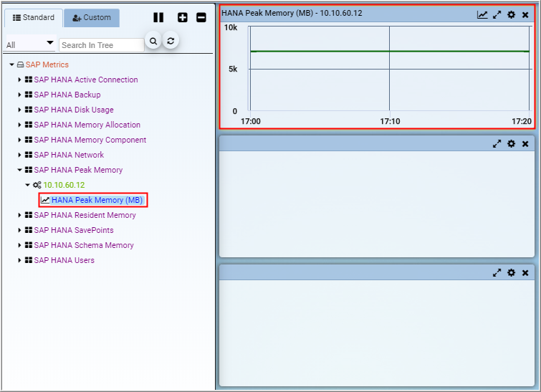Expand SAP HANA SavePoints node arrow
541x392 pixels.
click(x=19, y=230)
